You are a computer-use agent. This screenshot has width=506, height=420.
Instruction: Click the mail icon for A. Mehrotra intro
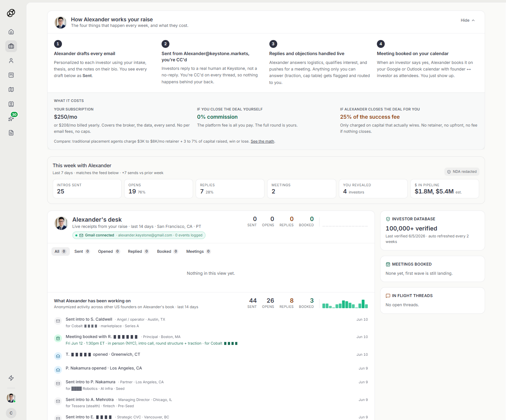tap(58, 401)
